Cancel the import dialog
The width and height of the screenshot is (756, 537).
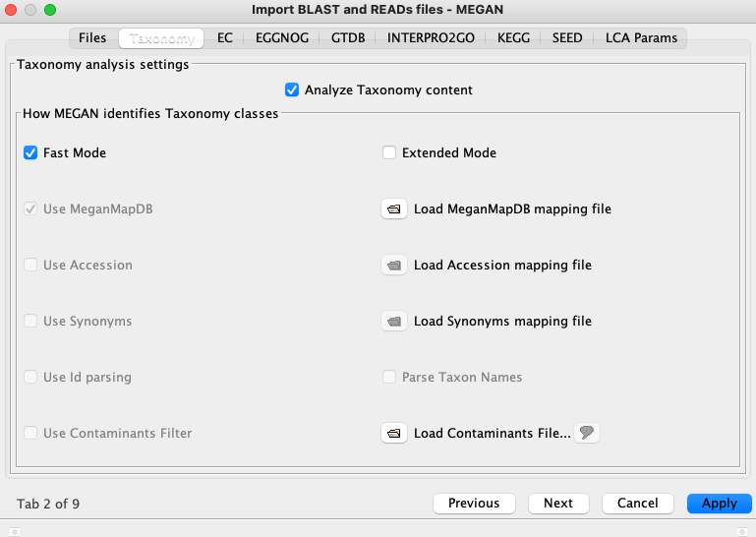[637, 504]
